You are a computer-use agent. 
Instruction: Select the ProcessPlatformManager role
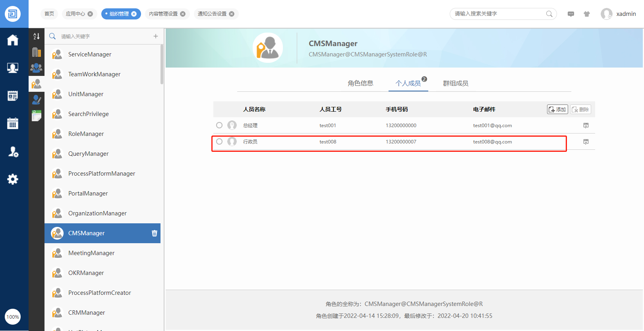[102, 174]
